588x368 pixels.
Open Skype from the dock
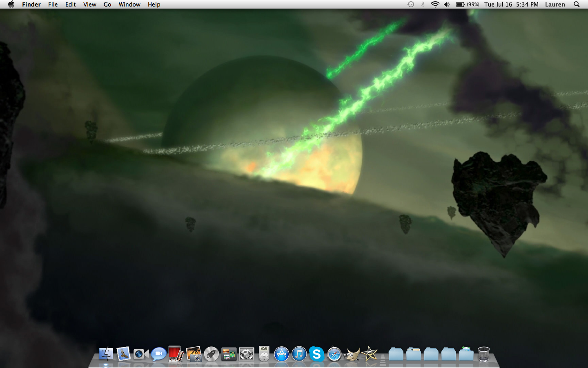click(x=316, y=354)
